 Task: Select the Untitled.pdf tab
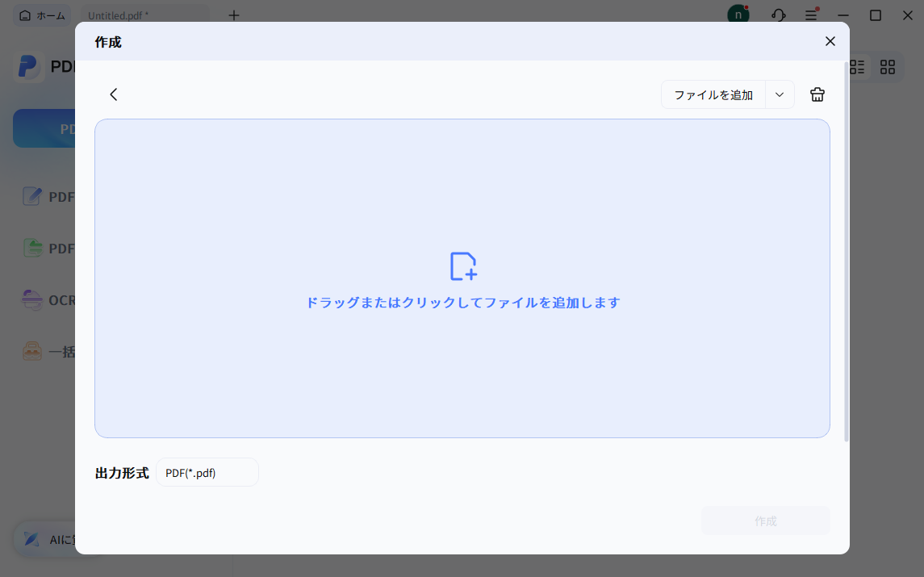(145, 16)
